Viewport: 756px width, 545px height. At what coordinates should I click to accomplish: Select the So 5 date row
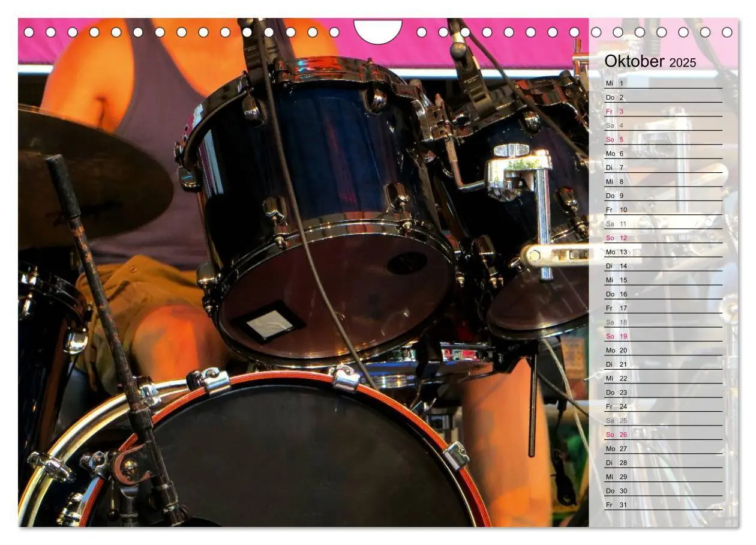click(x=663, y=139)
